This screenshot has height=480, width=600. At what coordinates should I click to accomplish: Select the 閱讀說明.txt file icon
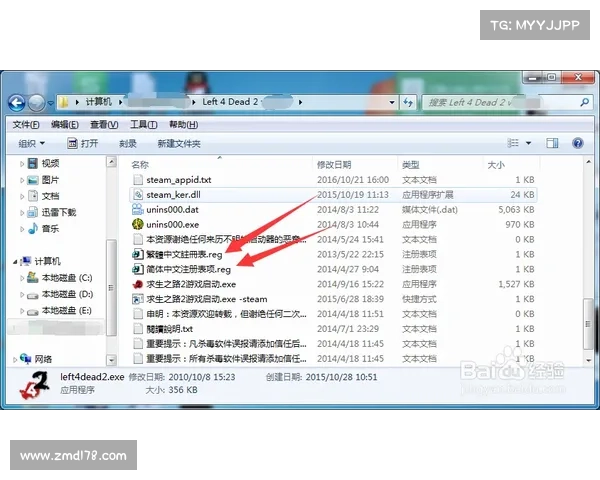tap(138, 329)
